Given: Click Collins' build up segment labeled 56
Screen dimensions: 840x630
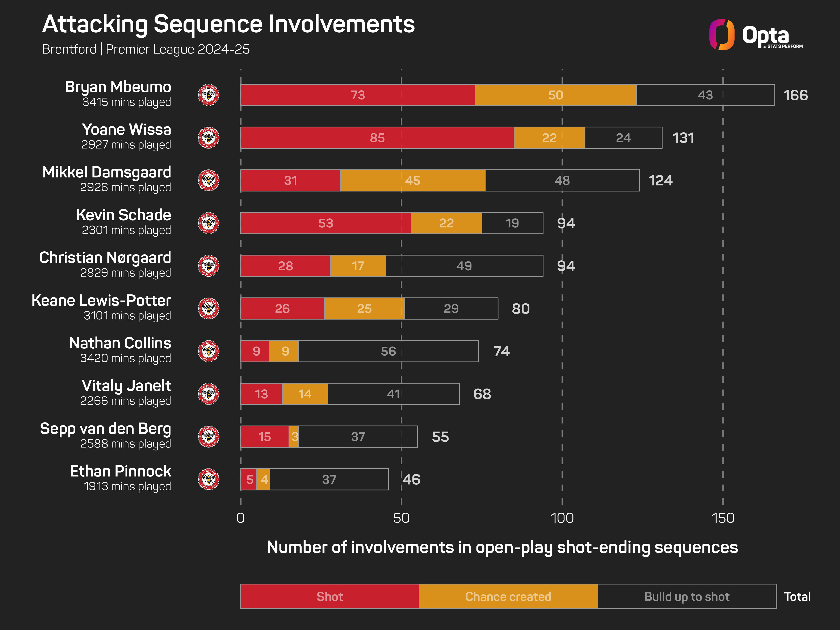Looking at the screenshot, I should pyautogui.click(x=388, y=351).
